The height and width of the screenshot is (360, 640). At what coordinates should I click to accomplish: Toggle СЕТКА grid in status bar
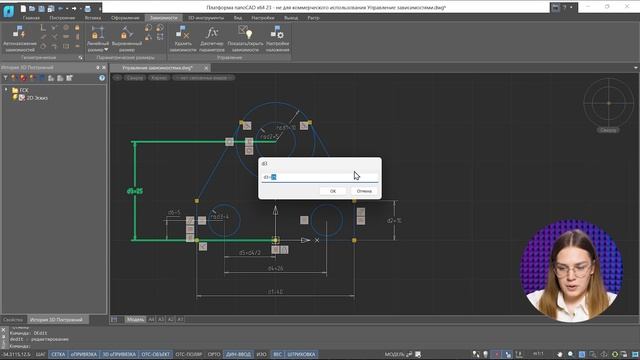pyautogui.click(x=58, y=354)
